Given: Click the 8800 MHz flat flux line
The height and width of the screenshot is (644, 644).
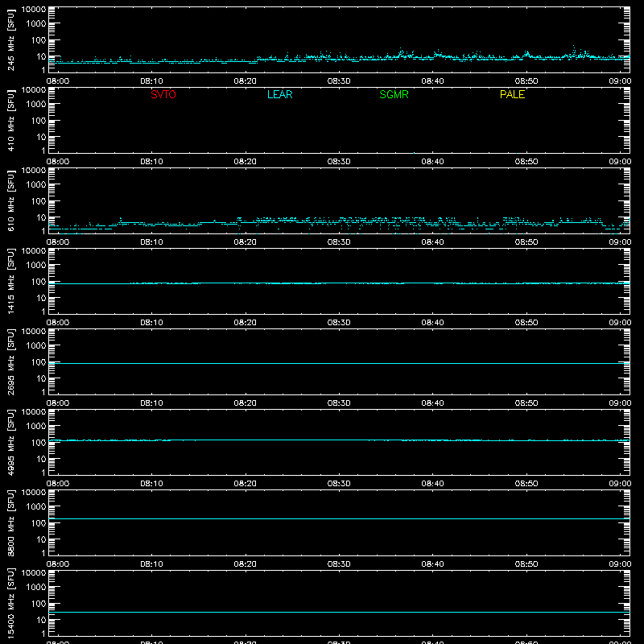Looking at the screenshot, I should pyautogui.click(x=339, y=518).
